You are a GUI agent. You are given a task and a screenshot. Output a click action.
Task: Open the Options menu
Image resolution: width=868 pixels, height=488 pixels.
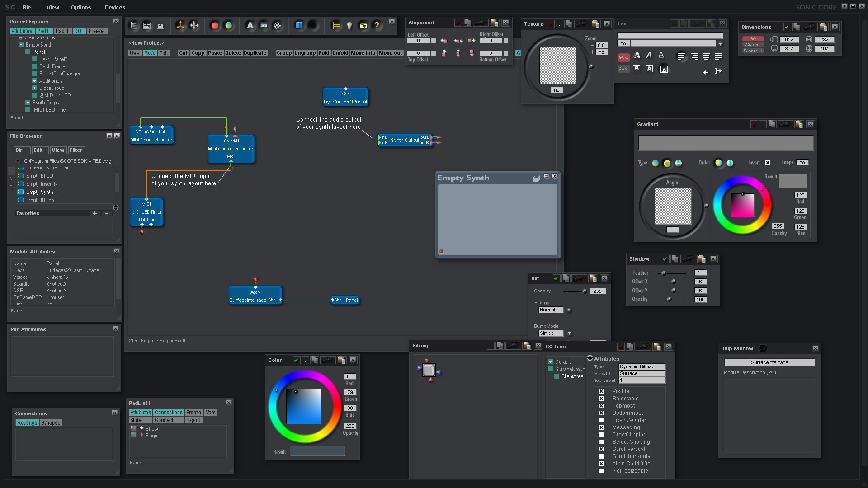(x=81, y=8)
